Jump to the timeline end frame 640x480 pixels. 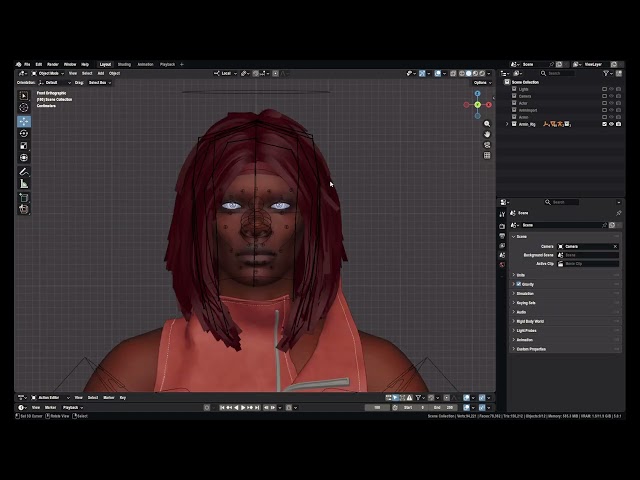click(257, 408)
